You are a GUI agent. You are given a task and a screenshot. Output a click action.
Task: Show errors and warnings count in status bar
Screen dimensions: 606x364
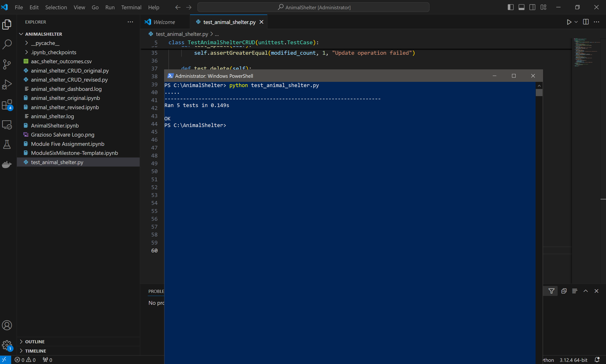tap(25, 360)
